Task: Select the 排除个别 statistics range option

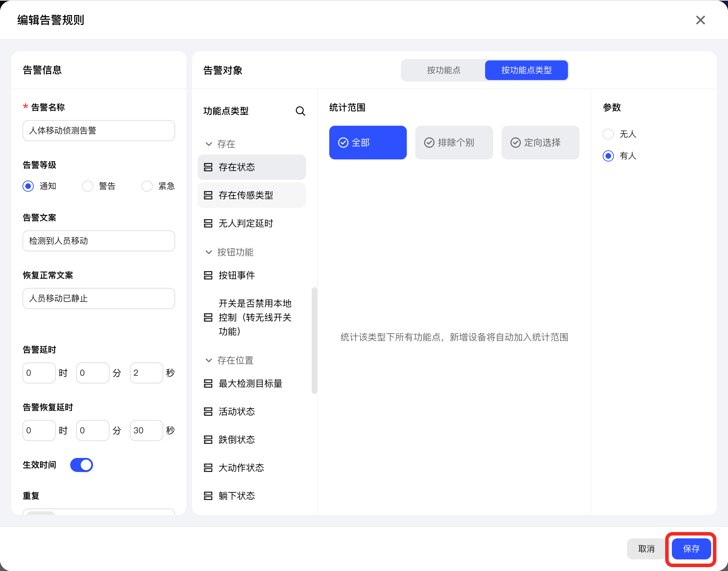Action: coord(454,143)
